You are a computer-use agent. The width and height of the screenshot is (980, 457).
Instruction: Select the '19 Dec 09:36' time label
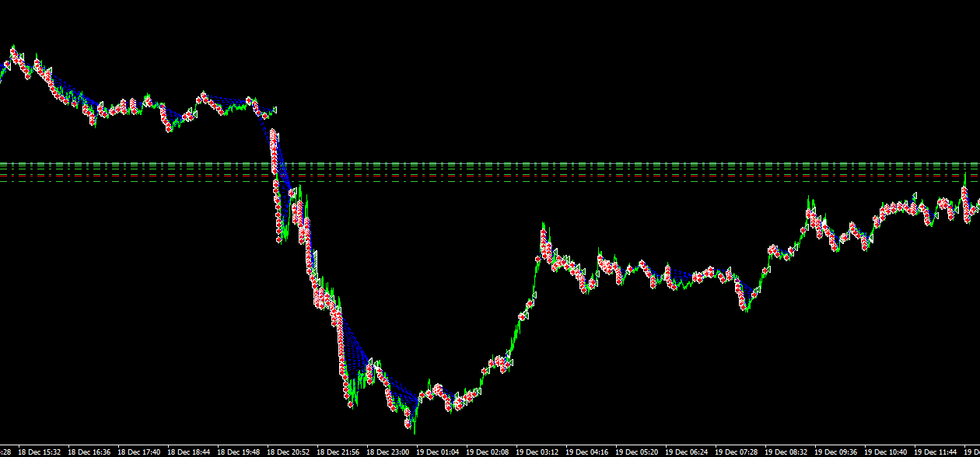tap(836, 452)
